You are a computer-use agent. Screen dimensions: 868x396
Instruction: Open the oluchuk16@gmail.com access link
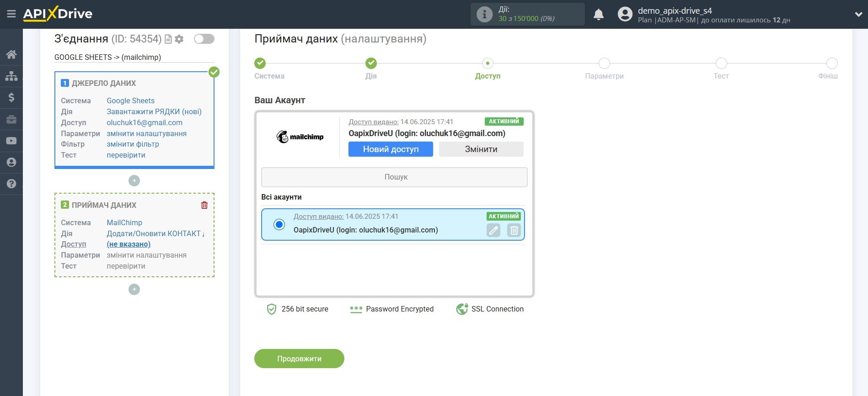pyautogui.click(x=145, y=122)
